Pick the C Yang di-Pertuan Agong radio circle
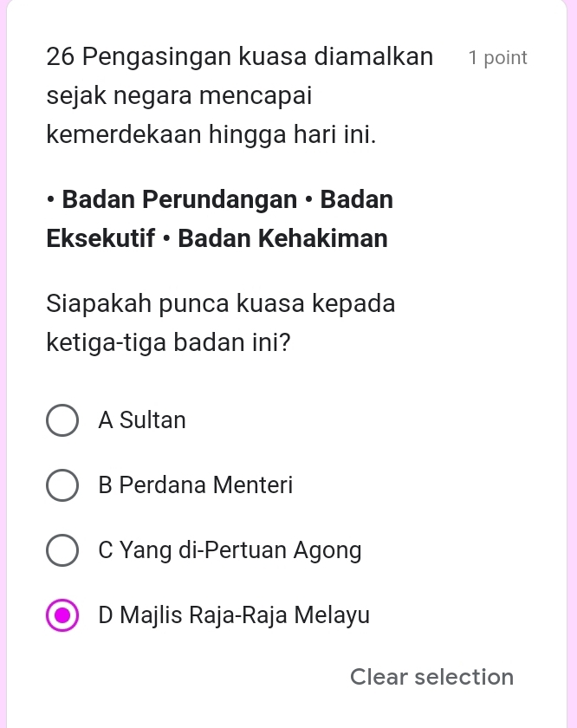Viewport: 577px width, 728px height. tap(61, 550)
